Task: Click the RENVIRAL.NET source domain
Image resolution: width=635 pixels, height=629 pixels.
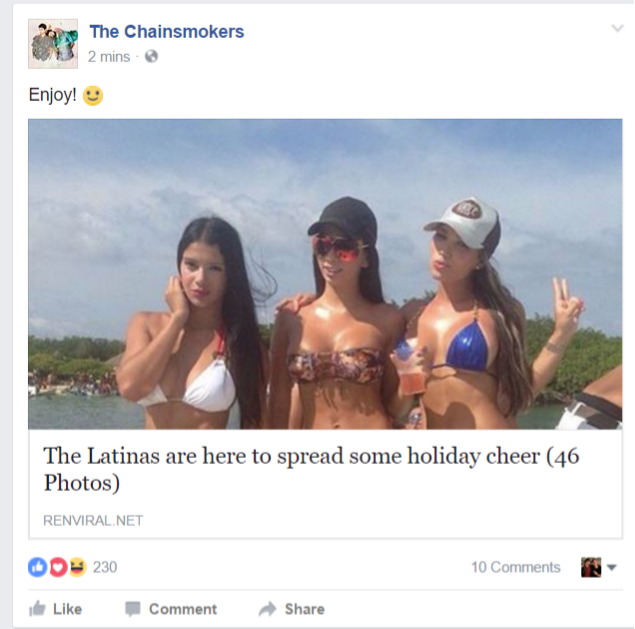Action: 93,520
